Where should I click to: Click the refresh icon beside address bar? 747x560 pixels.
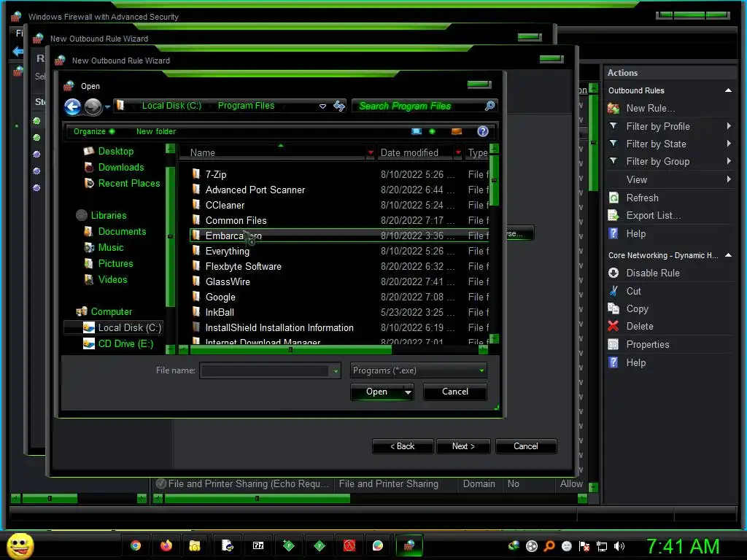[x=339, y=106]
